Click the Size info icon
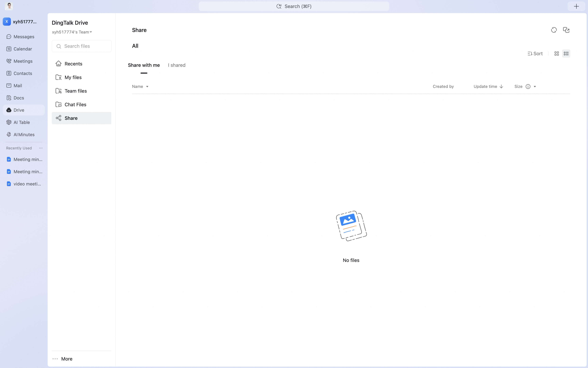 click(528, 87)
